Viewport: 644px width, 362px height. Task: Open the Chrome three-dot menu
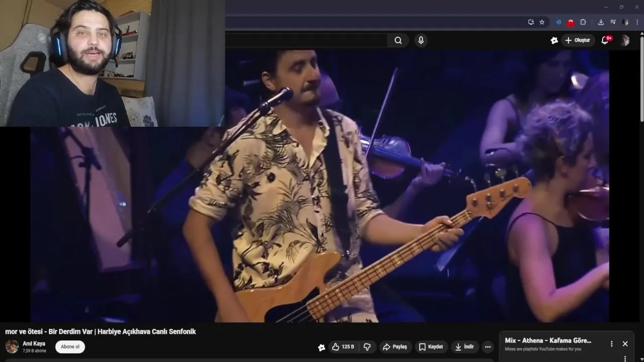[x=637, y=22]
